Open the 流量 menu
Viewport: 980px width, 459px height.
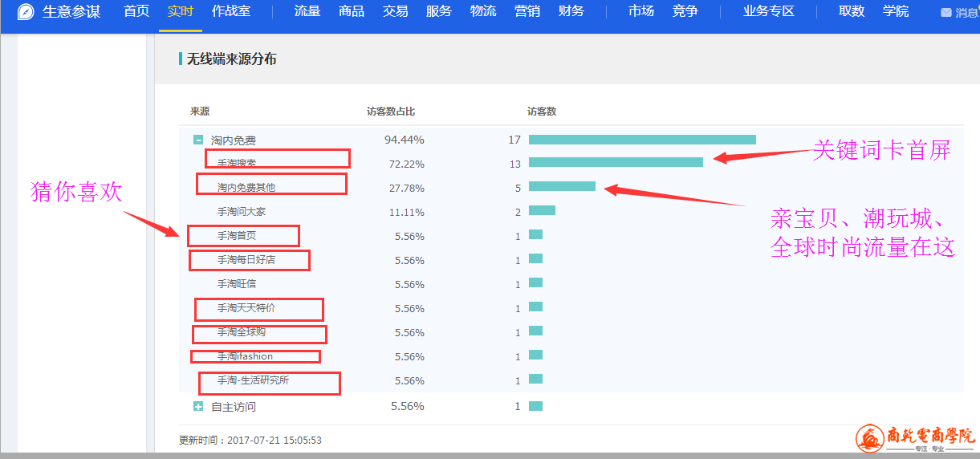(x=307, y=11)
